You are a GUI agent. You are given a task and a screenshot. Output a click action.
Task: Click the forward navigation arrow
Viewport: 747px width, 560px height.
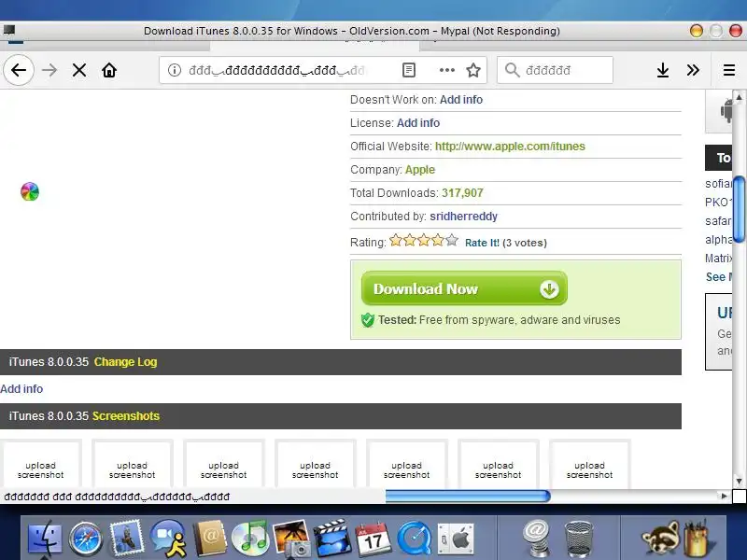[x=49, y=71]
